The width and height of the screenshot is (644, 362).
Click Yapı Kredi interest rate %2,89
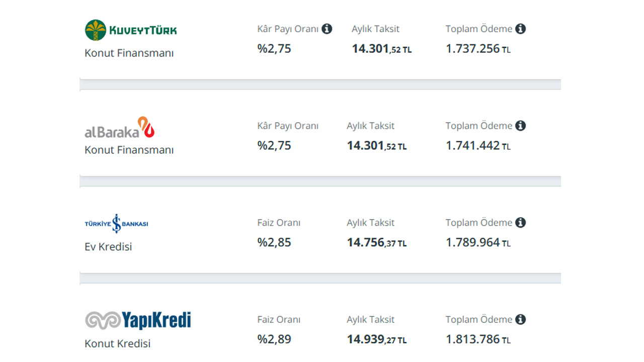pos(274,339)
